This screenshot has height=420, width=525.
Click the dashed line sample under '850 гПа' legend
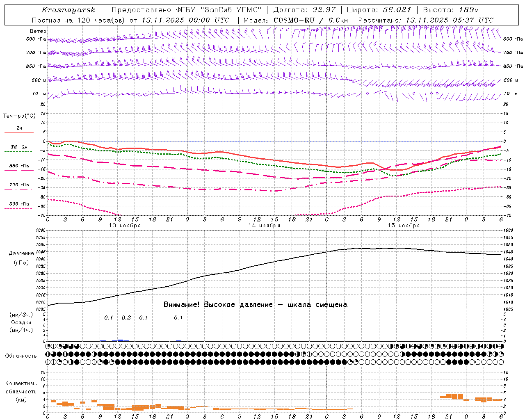click(19, 170)
